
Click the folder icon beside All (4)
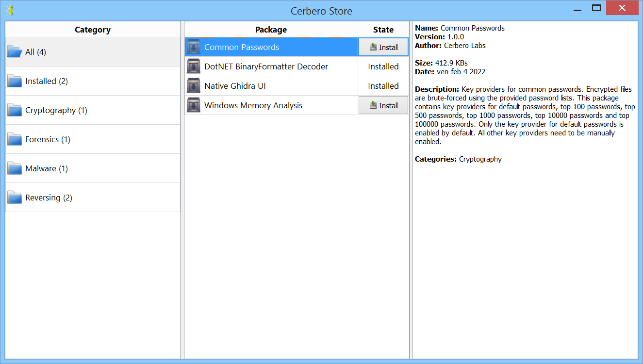coord(15,52)
